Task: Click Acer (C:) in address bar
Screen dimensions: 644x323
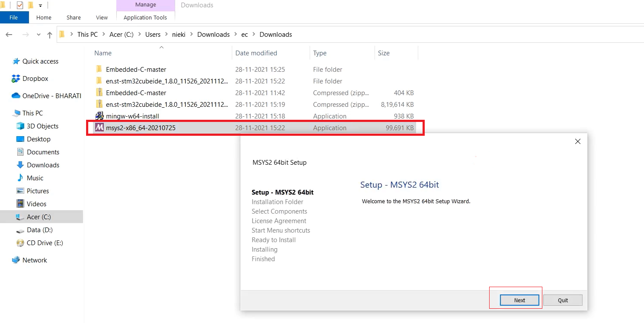Action: pyautogui.click(x=122, y=35)
